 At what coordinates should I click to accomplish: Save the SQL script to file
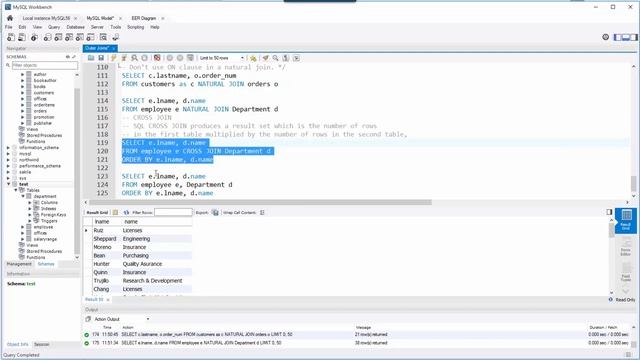coord(101,58)
